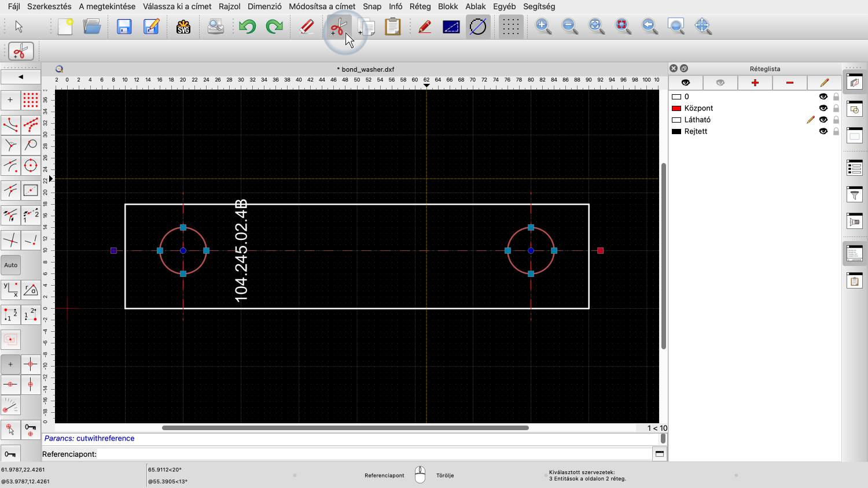Viewport: 868px width, 488px height.
Task: Undo the last action
Action: point(248,27)
